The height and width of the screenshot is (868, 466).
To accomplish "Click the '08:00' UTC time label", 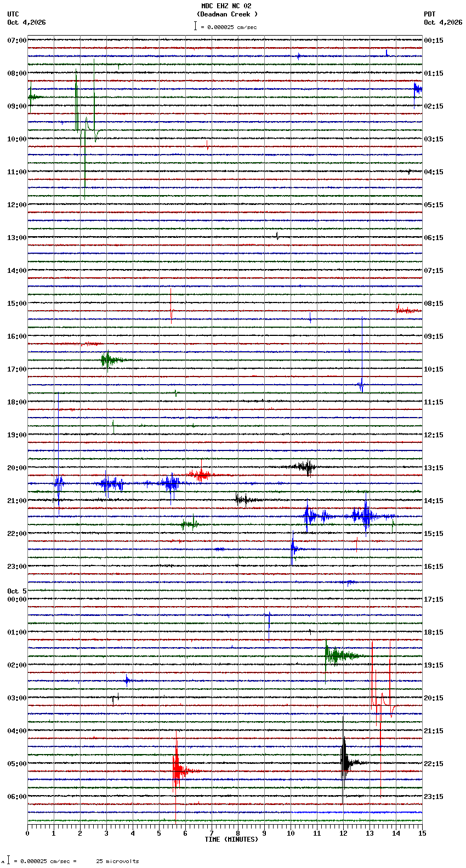I will [x=17, y=73].
